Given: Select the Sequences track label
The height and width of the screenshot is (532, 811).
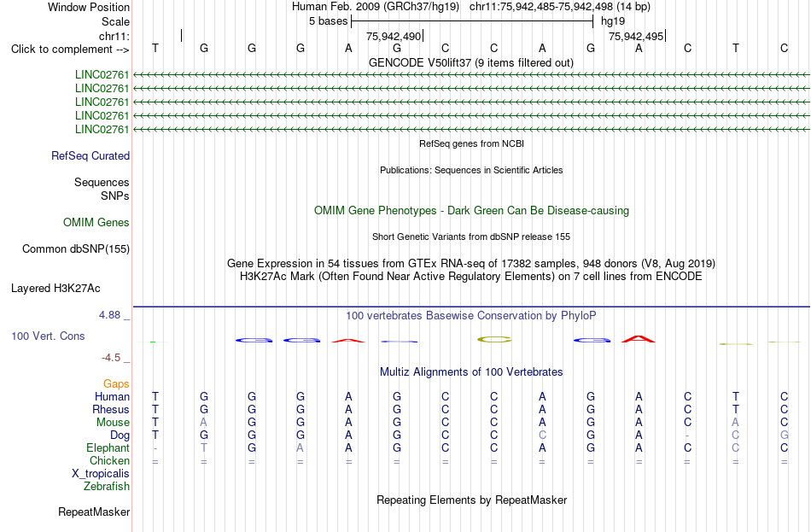Looking at the screenshot, I should coord(102,182).
